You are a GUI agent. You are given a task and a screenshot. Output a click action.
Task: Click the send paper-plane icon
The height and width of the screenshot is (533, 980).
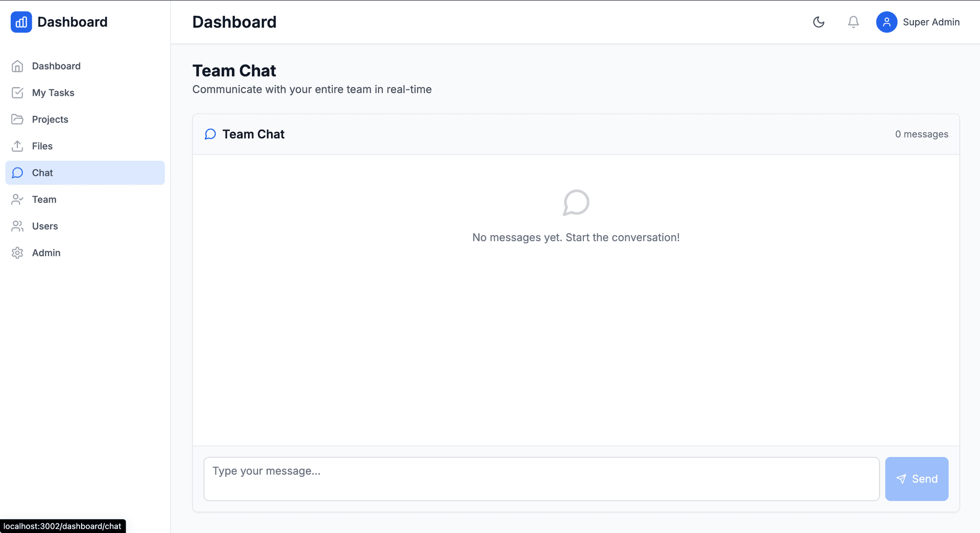coord(901,478)
